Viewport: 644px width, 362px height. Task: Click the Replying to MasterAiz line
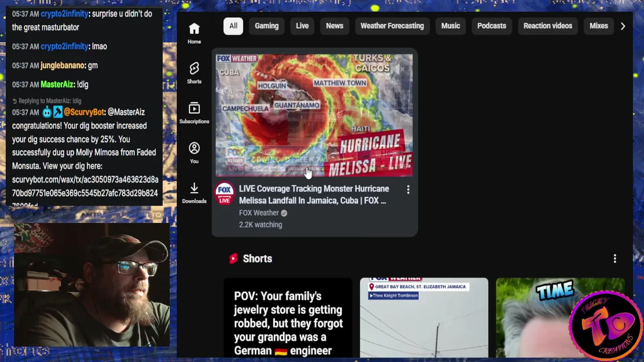(46, 101)
